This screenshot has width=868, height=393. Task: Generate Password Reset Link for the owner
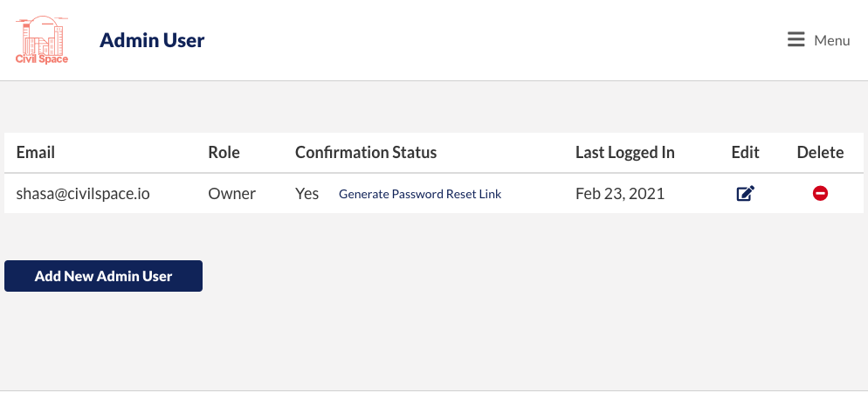click(x=420, y=194)
